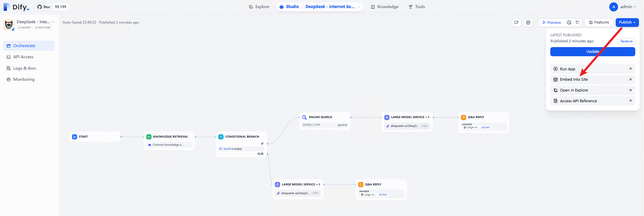Open Logs & Ann. in the sidebar
Image resolution: width=644 pixels, height=216 pixels.
point(29,68)
